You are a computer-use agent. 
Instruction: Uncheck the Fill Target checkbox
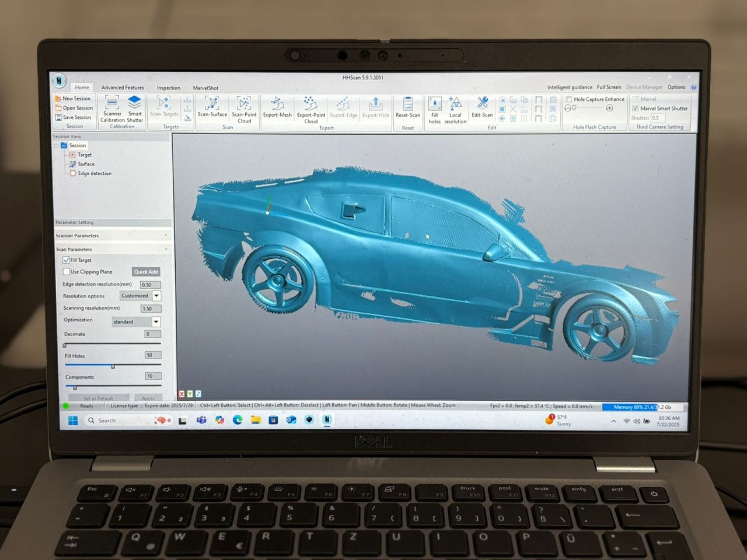pyautogui.click(x=66, y=260)
